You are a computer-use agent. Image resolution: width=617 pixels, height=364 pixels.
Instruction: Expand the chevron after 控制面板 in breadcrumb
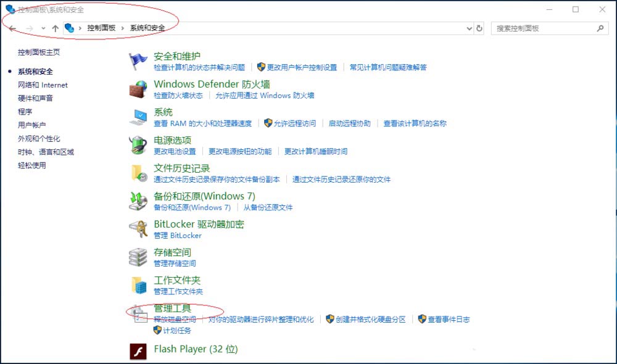tap(122, 28)
